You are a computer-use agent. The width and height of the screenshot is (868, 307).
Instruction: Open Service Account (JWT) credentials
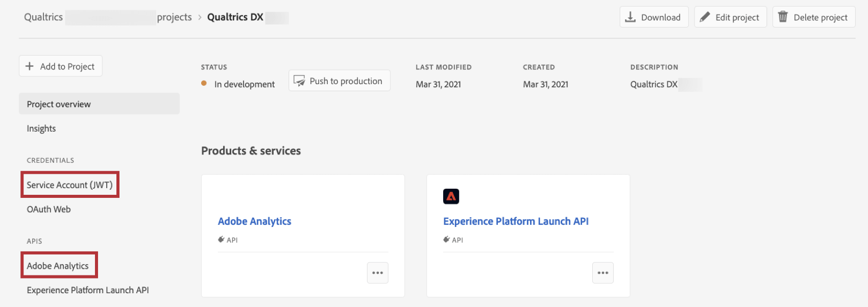pos(69,185)
